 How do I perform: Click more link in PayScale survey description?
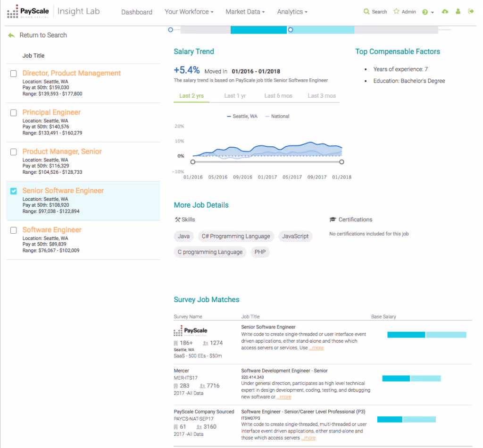coord(316,348)
